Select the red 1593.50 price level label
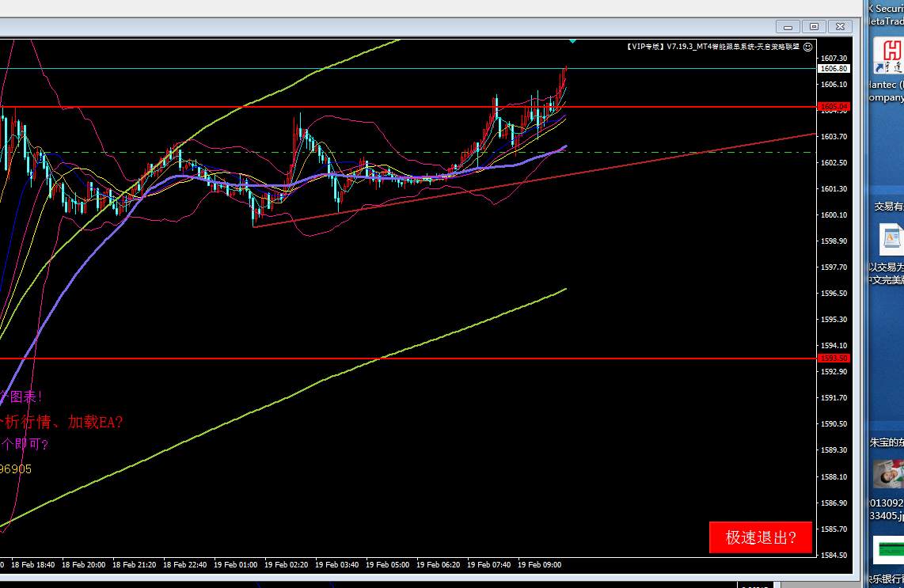Image resolution: width=904 pixels, height=588 pixels. [834, 358]
